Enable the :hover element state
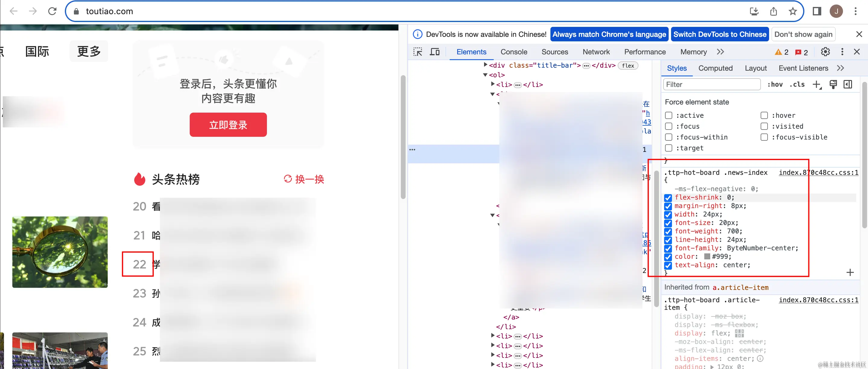Screen dimensions: 868x369 [764, 115]
